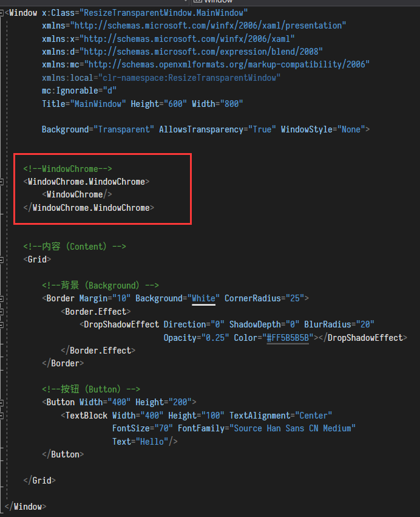Click the TextAlignment "Center" value

(x=314, y=416)
